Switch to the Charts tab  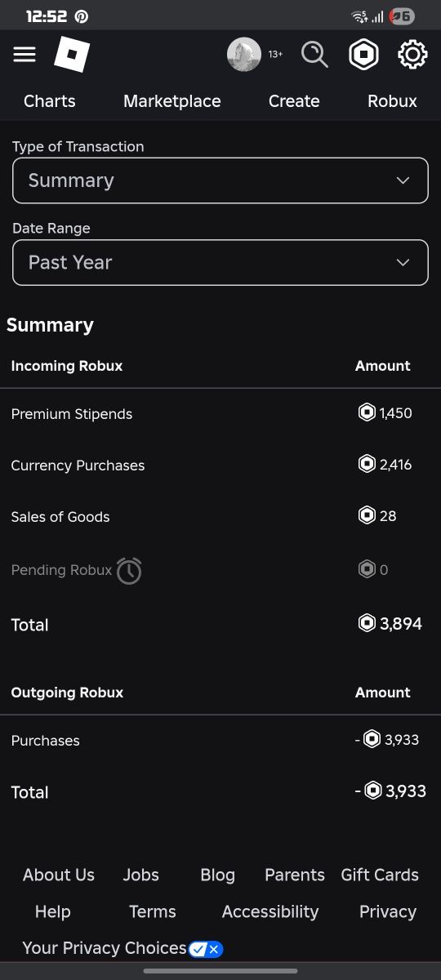[50, 101]
